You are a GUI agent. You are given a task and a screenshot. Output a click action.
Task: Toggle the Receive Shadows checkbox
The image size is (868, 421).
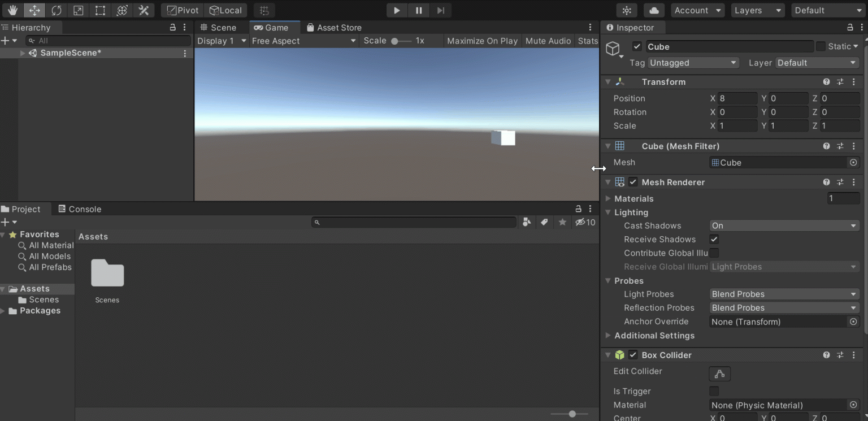point(714,239)
